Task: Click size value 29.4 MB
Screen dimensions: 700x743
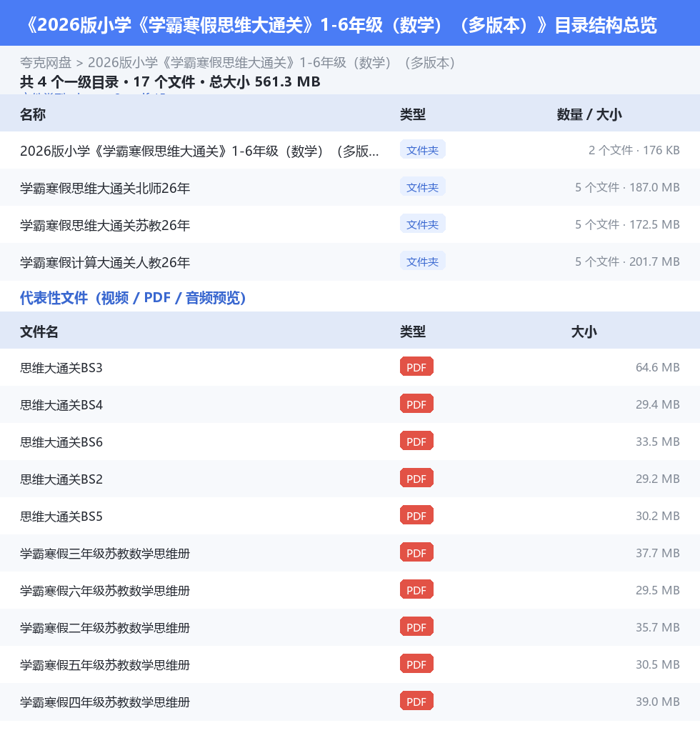Action: pos(657,404)
